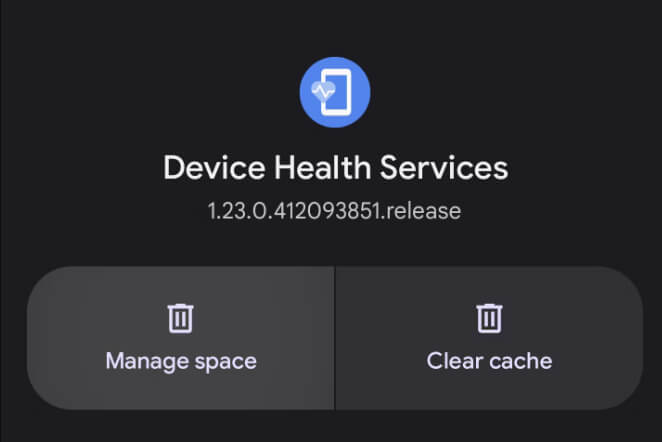Click the divider between Manage space and Clear cache
Viewport: 662px width, 442px height.
335,338
